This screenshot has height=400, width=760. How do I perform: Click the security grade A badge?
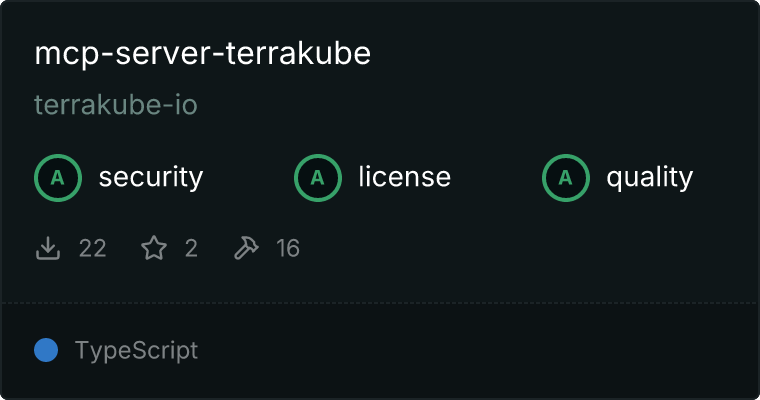coord(58,178)
